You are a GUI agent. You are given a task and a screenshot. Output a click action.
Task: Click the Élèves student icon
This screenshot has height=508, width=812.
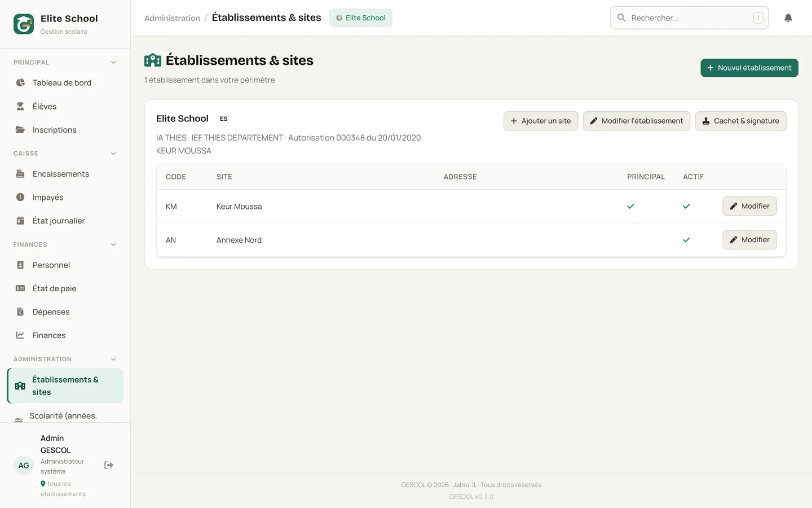(20, 106)
